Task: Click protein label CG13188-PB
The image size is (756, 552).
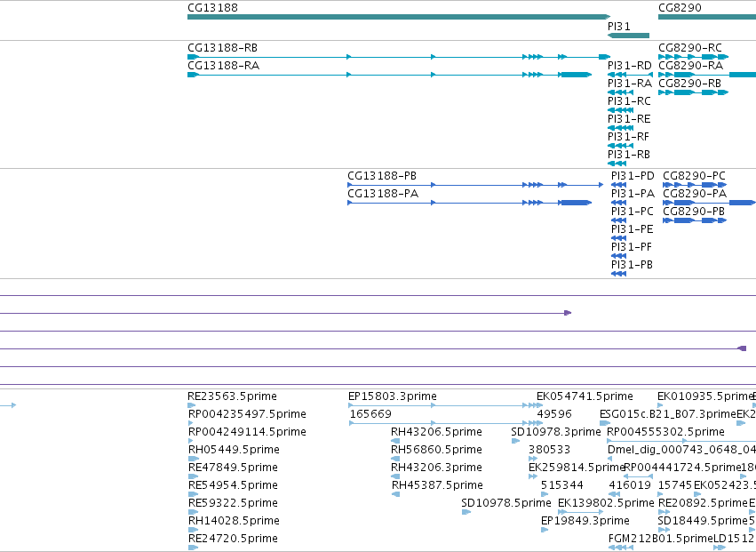Action: [x=382, y=176]
